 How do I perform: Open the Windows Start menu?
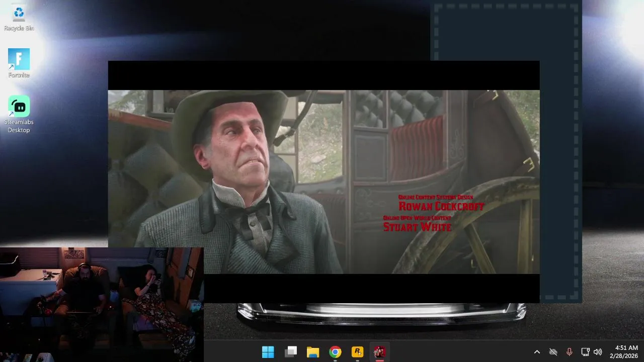tap(268, 352)
